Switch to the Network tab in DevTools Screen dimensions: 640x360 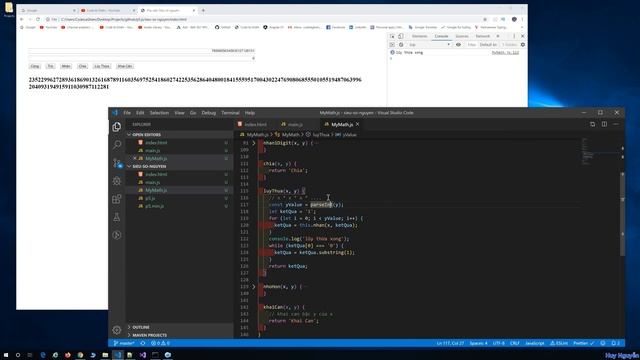(x=482, y=36)
